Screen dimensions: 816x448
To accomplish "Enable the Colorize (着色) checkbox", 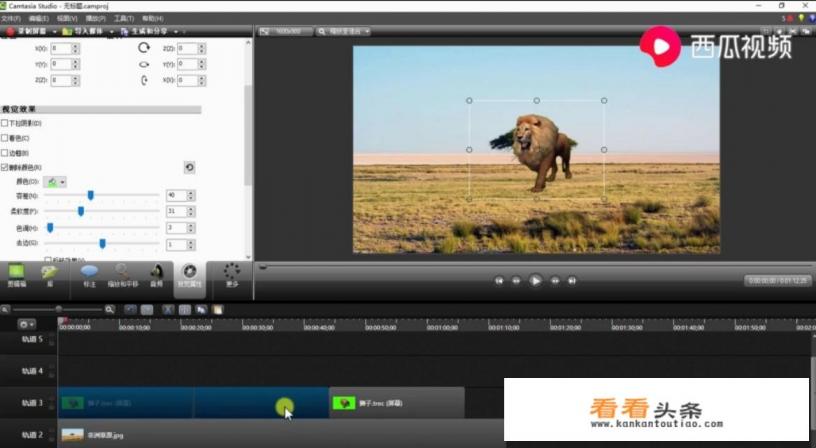I will tap(5, 138).
